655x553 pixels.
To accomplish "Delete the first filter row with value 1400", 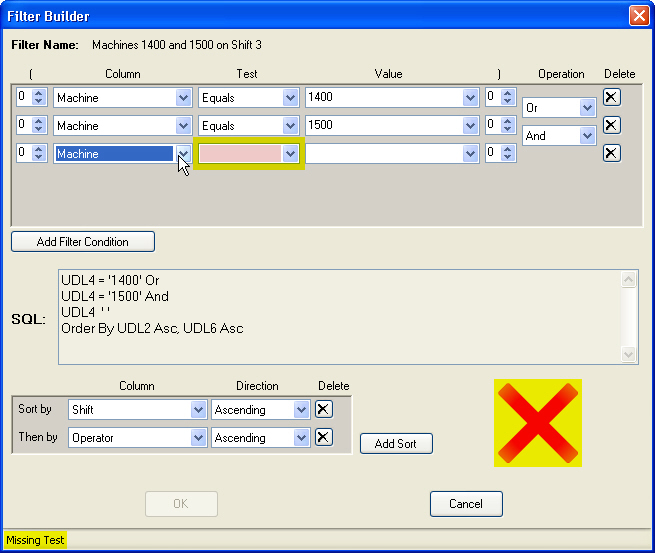I will [612, 97].
